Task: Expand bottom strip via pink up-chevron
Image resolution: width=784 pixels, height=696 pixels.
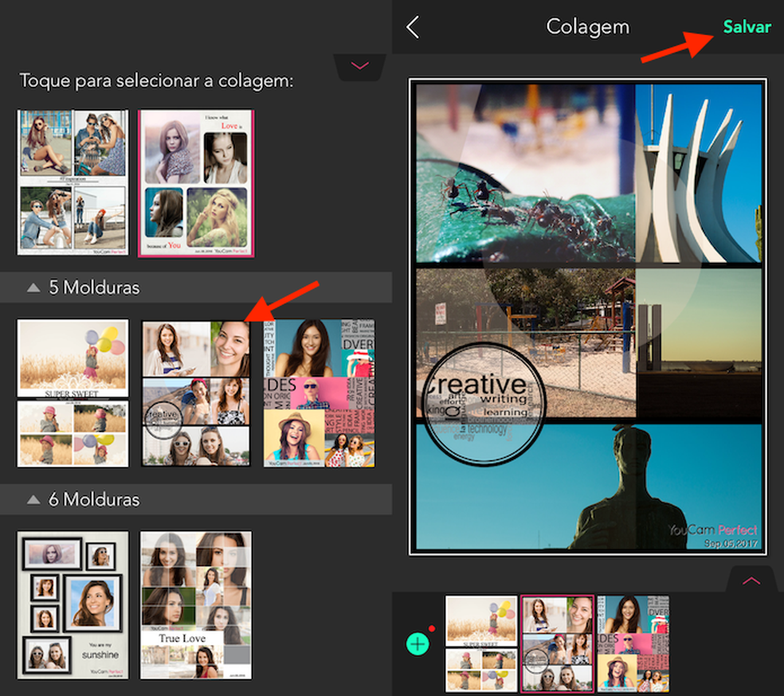Action: coord(750,581)
